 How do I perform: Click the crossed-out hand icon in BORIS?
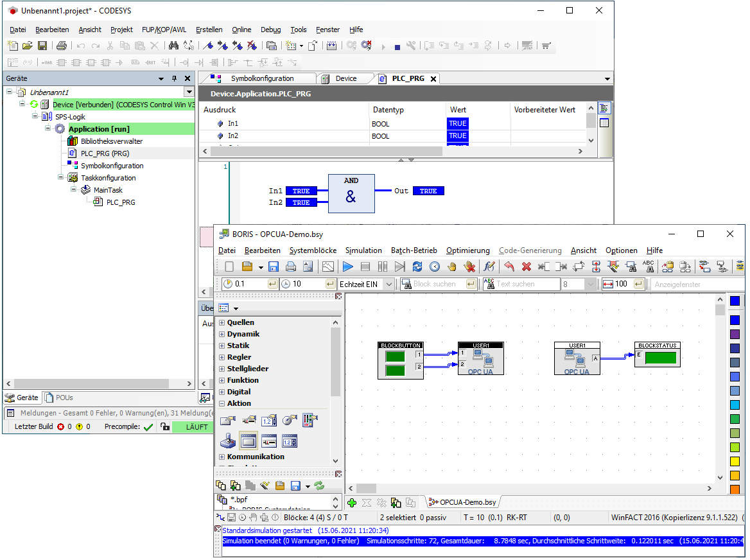(469, 267)
